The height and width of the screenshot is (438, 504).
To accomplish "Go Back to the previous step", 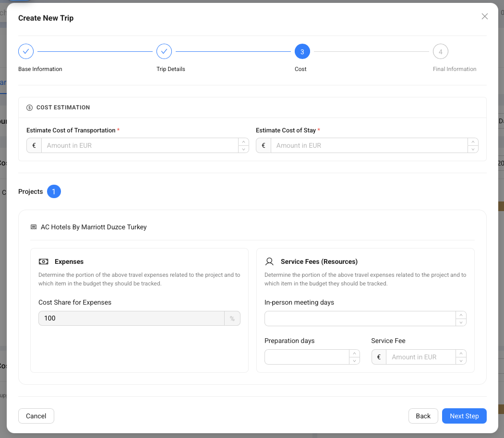I will point(423,416).
